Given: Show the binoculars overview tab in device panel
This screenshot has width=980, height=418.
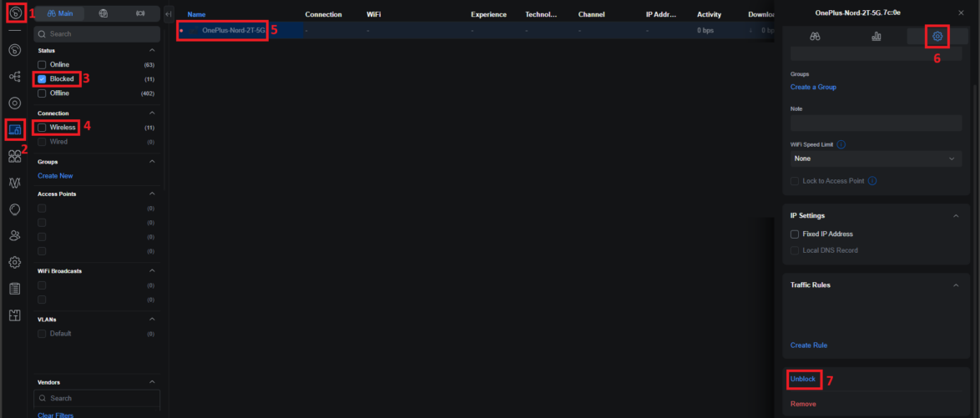Looking at the screenshot, I should click(815, 37).
